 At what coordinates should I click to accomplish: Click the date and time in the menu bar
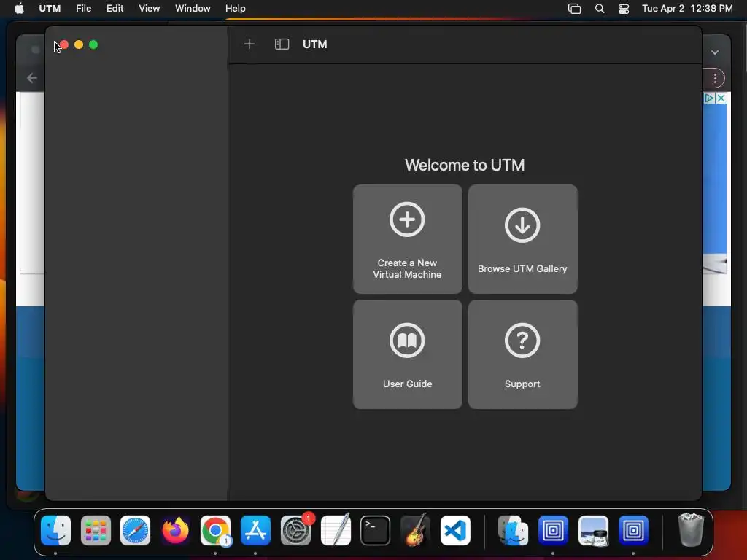(x=687, y=9)
